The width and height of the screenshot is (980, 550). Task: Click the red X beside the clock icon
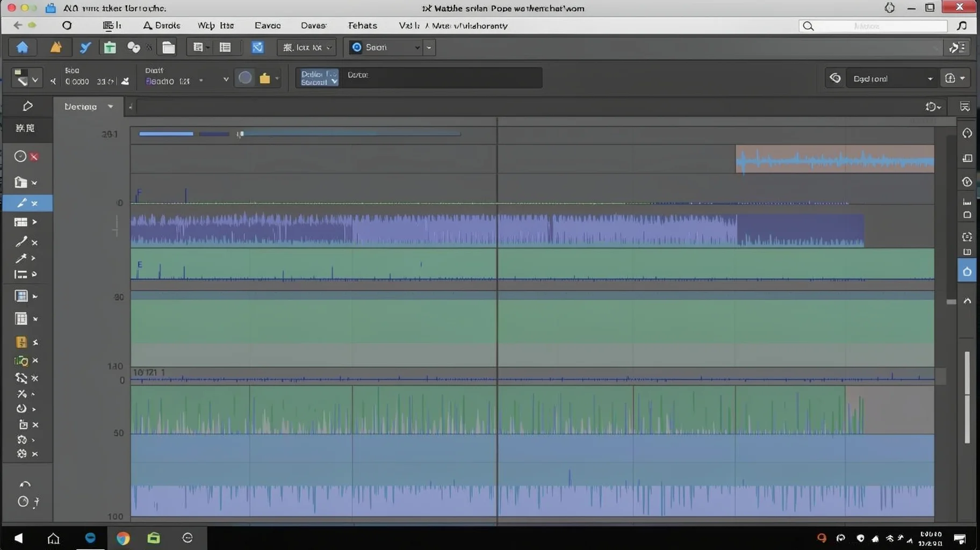[34, 157]
